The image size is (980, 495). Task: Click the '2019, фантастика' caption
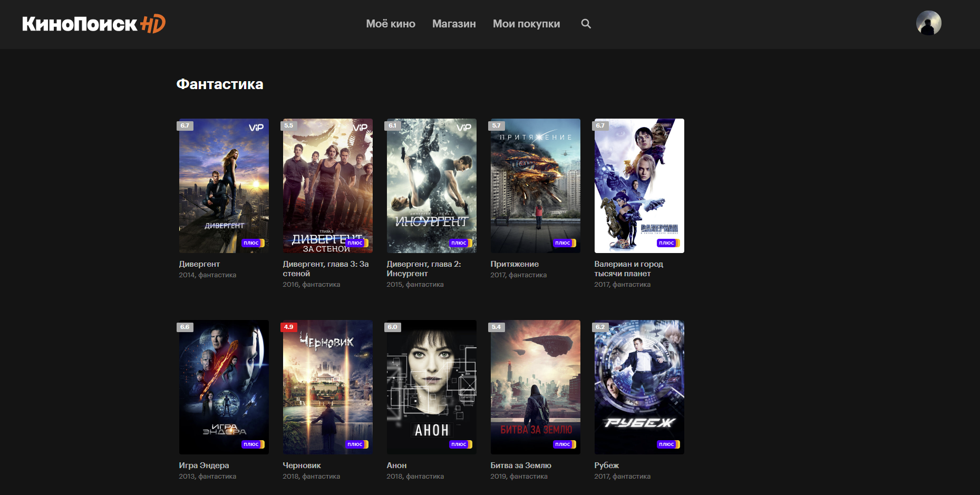[x=519, y=477]
